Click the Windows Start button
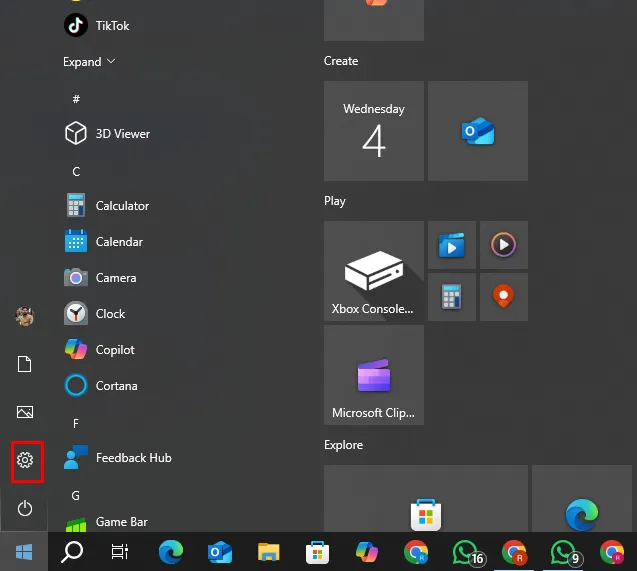Viewport: 637px width, 571px height. (x=24, y=552)
